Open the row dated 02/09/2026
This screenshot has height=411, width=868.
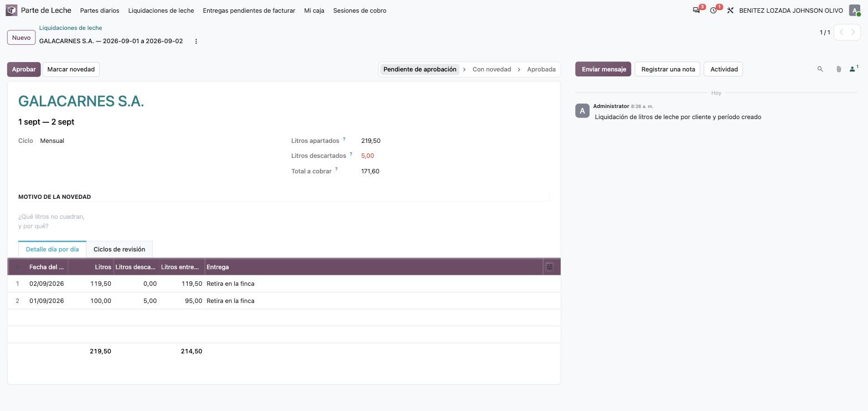(284, 284)
